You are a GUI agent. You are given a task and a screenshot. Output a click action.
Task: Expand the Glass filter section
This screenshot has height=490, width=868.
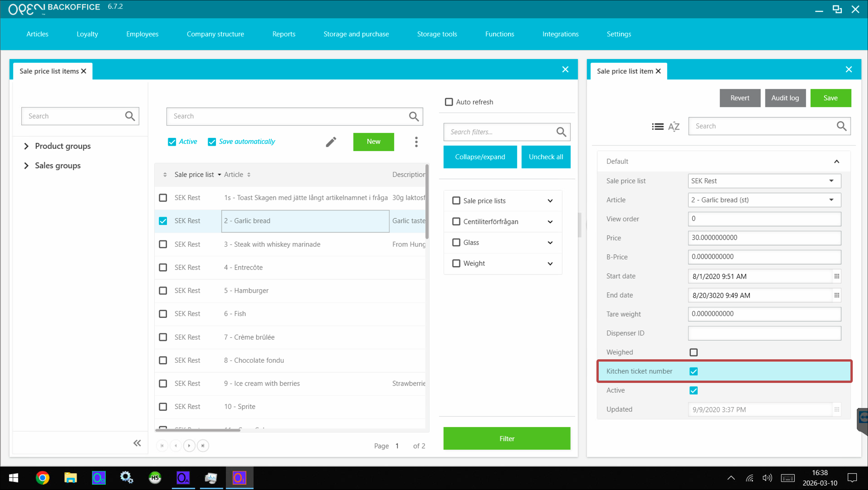550,242
